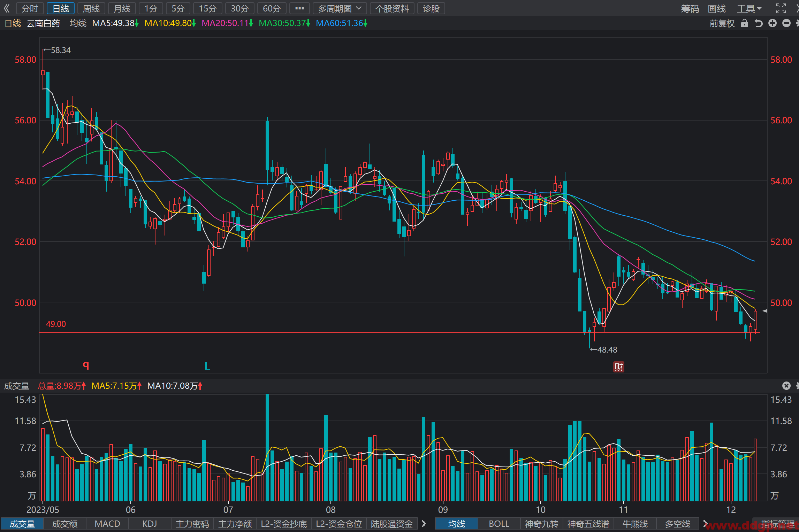The width and height of the screenshot is (799, 532).
Task: Open more periods via the ellipsis button
Action: click(x=299, y=8)
